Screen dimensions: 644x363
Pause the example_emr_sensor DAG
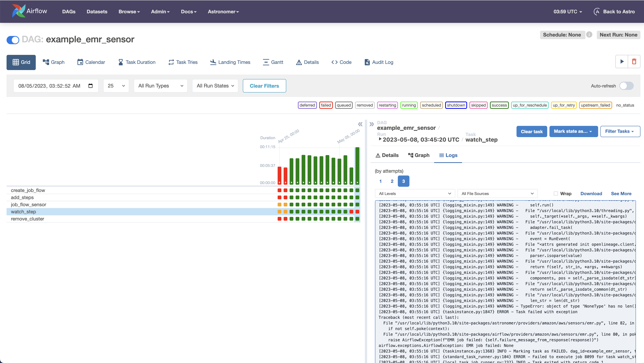13,40
